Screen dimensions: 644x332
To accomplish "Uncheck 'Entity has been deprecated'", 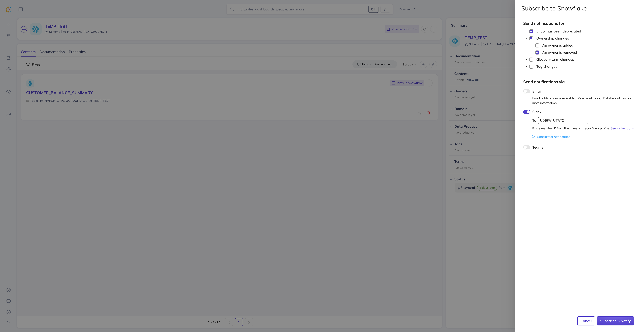I will click(x=531, y=31).
